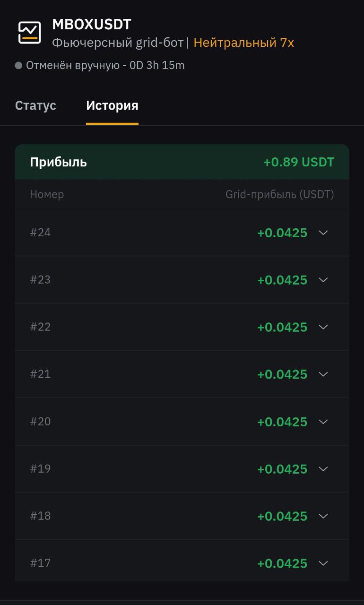This screenshot has height=605, width=364.
Task: Click the +0.0425 profit for #17
Action: [282, 563]
